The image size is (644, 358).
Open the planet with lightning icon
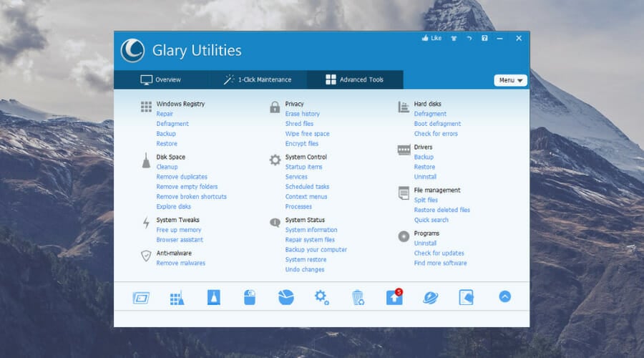point(431,297)
